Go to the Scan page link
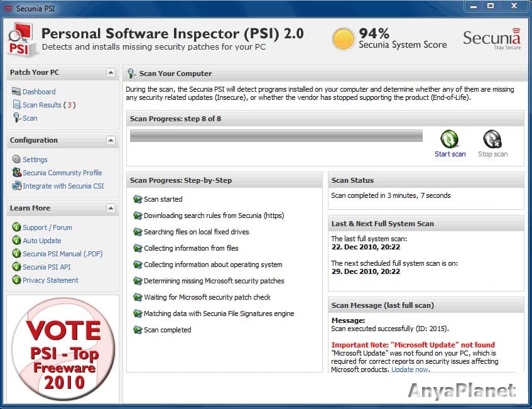Image resolution: width=532 pixels, height=409 pixels. [x=30, y=118]
